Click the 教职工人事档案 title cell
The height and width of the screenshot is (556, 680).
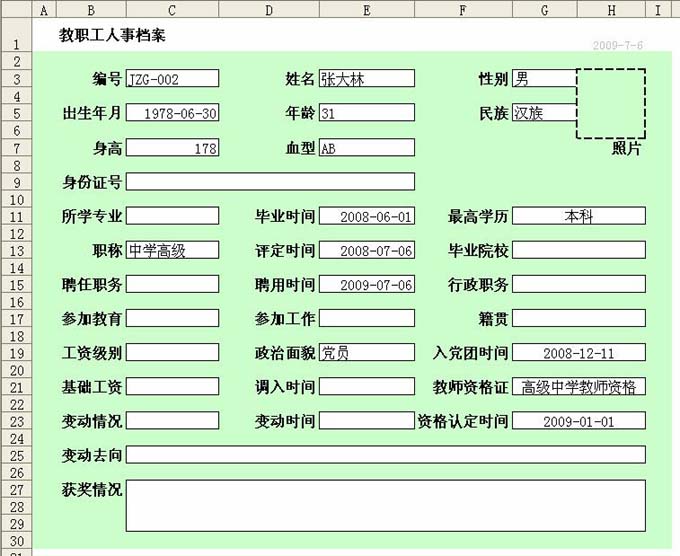click(114, 36)
